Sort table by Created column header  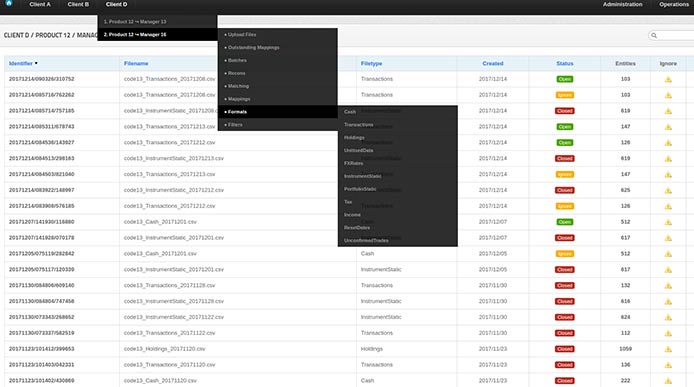[x=493, y=64]
